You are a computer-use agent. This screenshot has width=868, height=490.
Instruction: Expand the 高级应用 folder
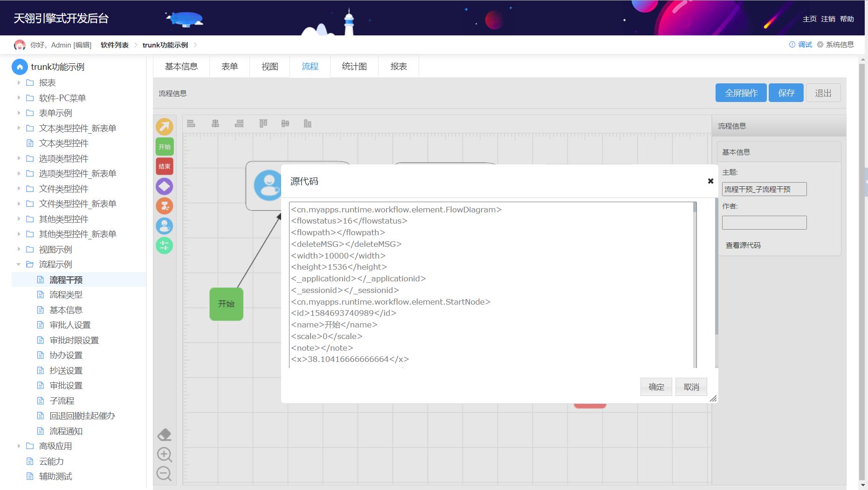tap(19, 446)
